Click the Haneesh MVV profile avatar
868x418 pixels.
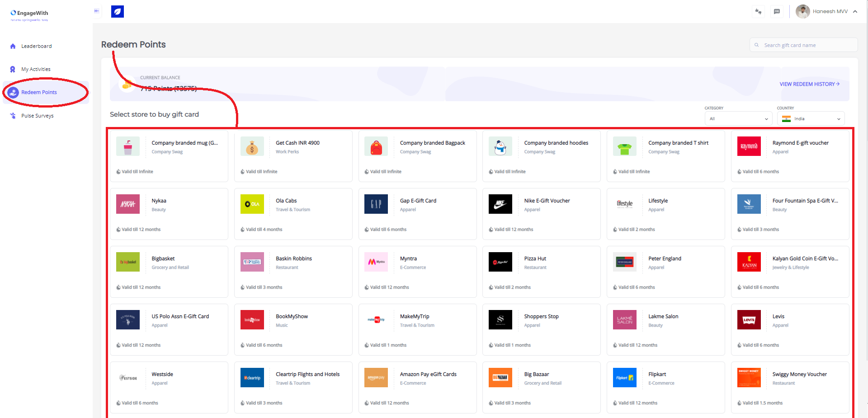pos(802,11)
